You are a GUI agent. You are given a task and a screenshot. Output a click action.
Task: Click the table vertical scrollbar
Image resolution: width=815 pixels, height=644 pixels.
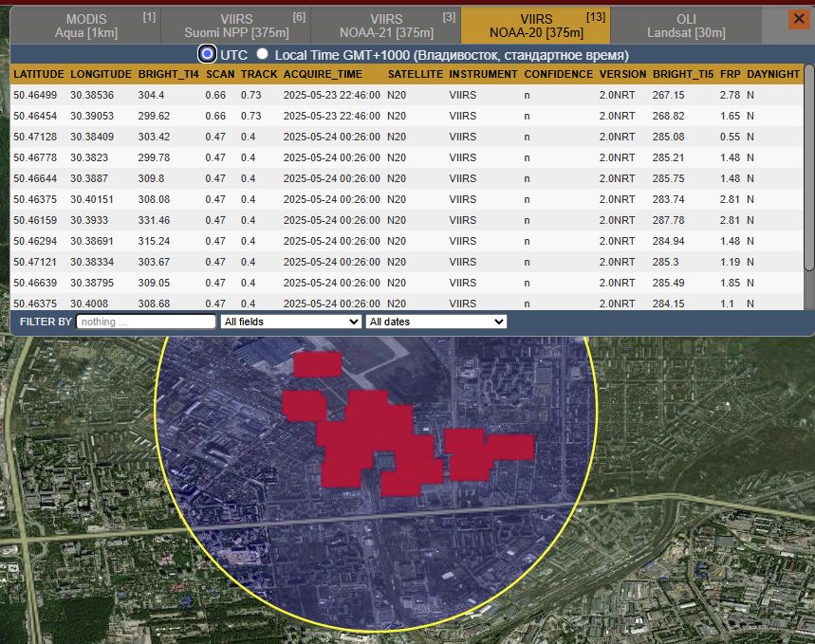click(808, 167)
